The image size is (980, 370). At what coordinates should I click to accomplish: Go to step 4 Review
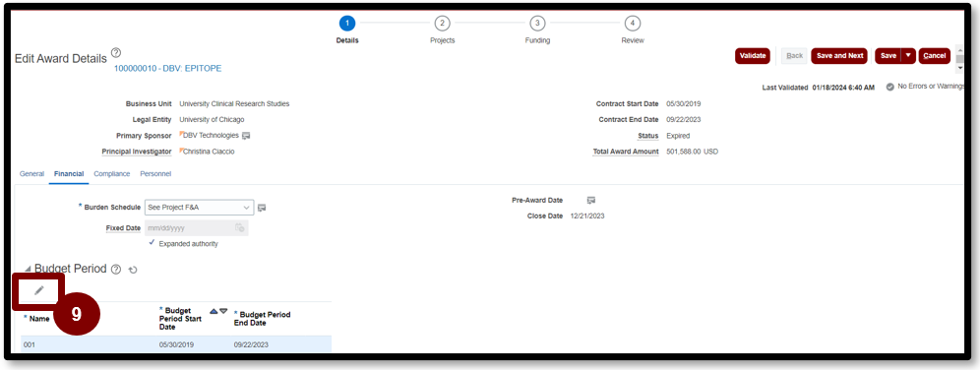click(x=633, y=24)
